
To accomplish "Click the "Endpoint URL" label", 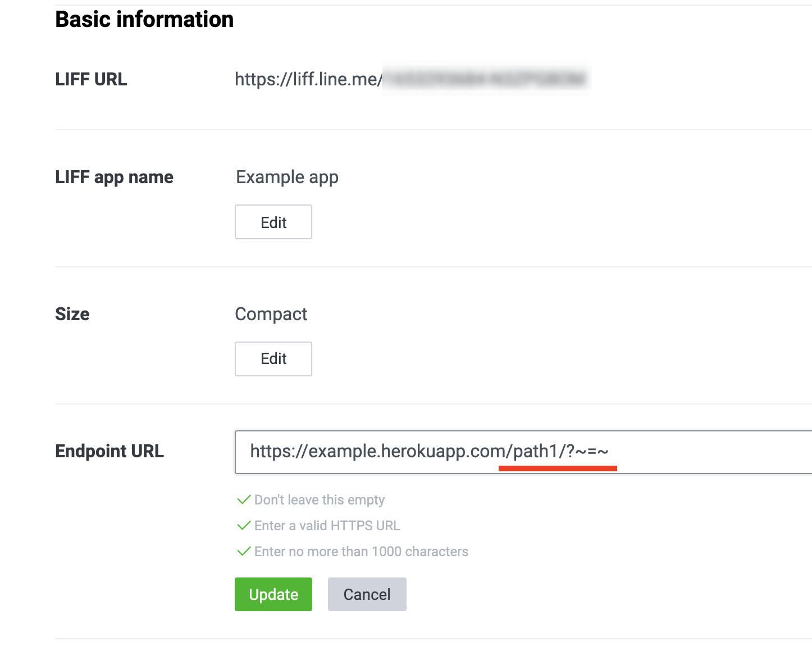I will (110, 451).
